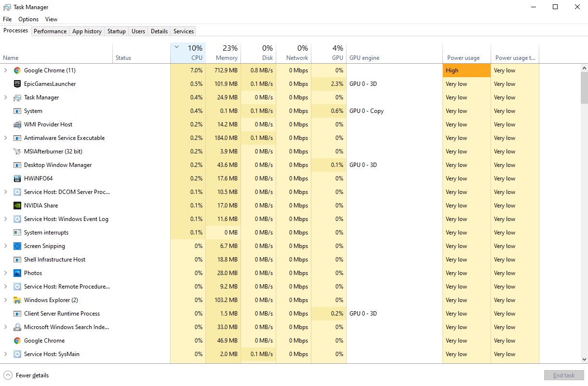The width and height of the screenshot is (588, 386).
Task: Click the End task button
Action: (564, 375)
